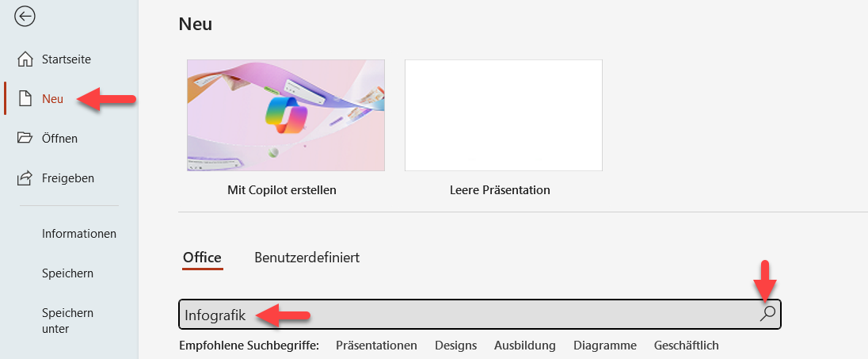Choose the Geschäftlich search suggestion

686,346
